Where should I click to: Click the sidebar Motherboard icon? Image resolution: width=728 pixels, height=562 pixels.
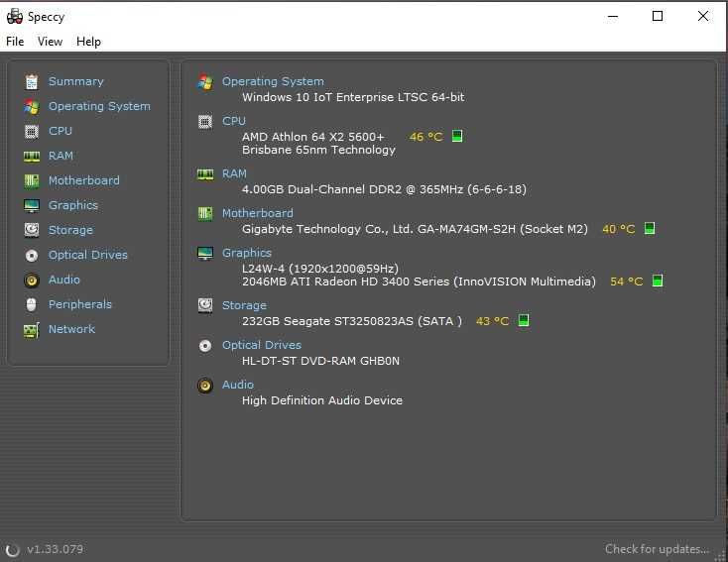pos(32,181)
